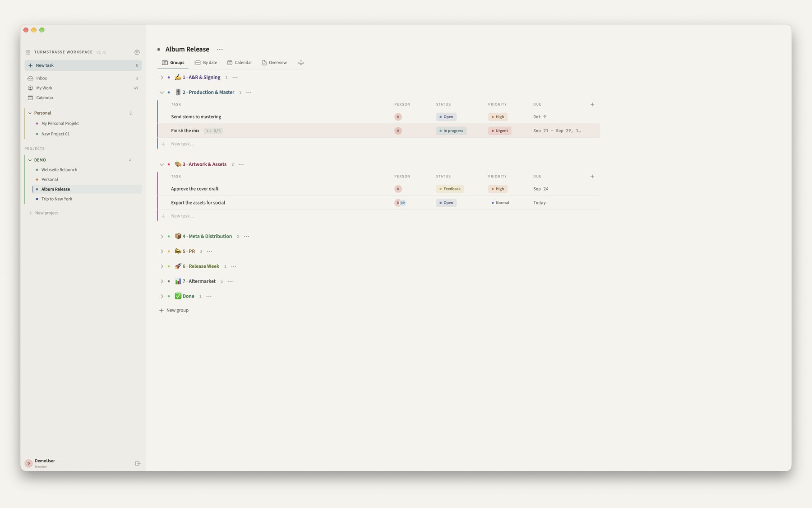Click the workspace grid icon

pyautogui.click(x=28, y=52)
